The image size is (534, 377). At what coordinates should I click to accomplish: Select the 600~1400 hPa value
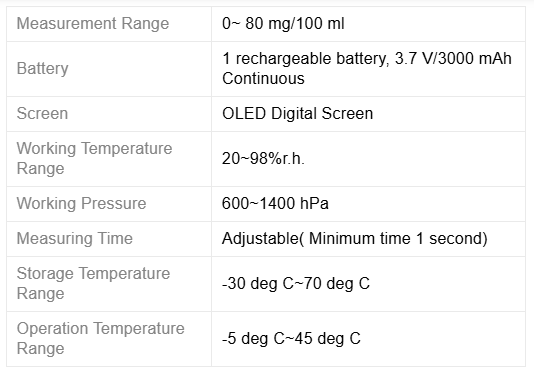coord(275,203)
